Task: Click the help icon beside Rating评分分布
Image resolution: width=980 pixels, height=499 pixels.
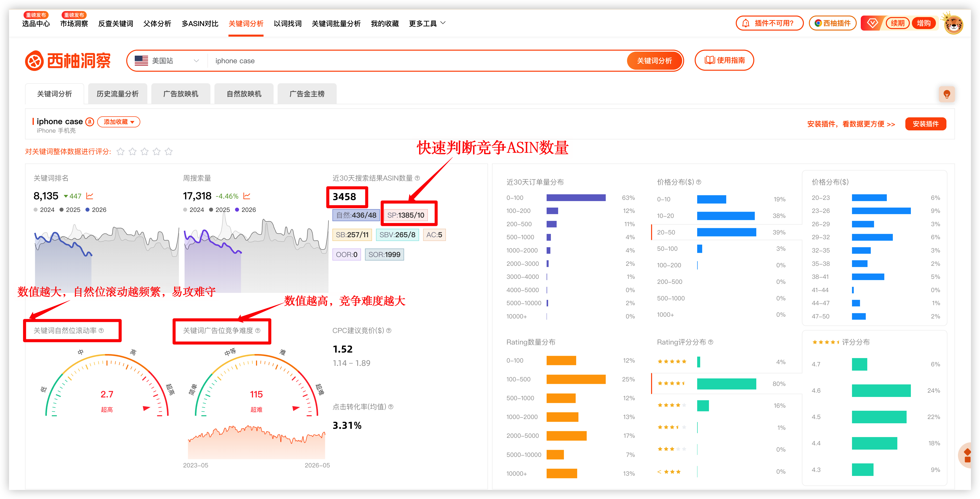Action: click(711, 342)
